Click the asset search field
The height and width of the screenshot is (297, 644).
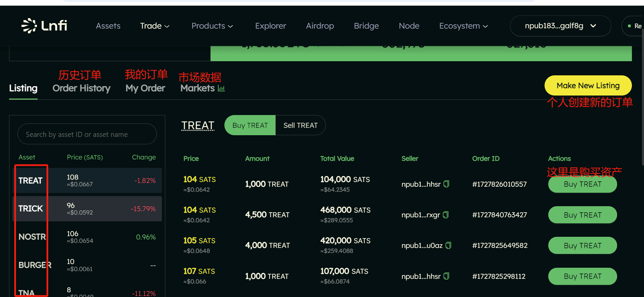[x=87, y=134]
